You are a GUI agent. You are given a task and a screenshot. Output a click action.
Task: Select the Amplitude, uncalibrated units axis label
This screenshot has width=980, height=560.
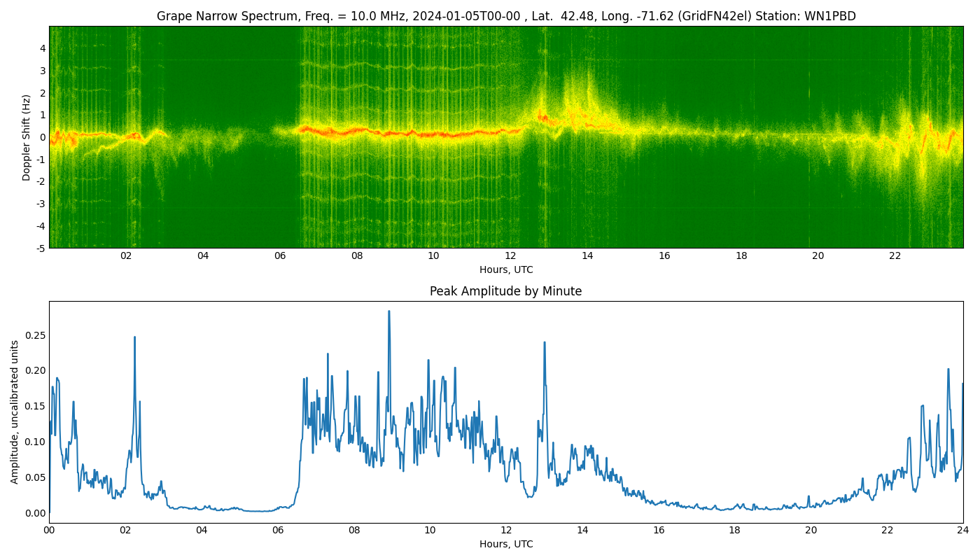pyautogui.click(x=15, y=412)
